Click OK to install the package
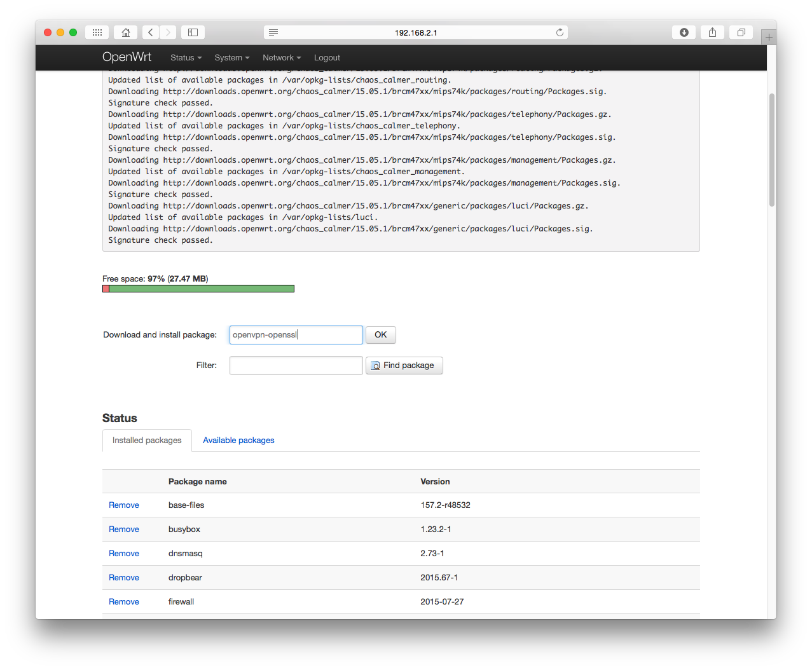 (381, 335)
